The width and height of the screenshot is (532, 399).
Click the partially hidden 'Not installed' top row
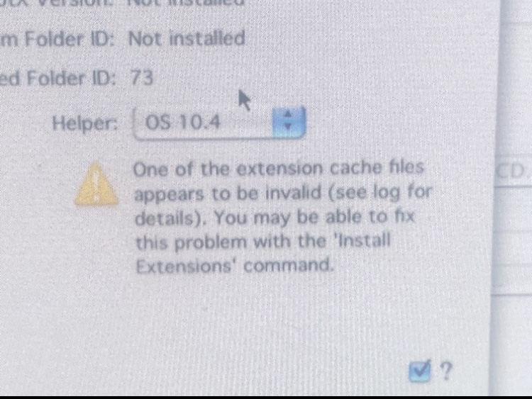click(x=186, y=3)
